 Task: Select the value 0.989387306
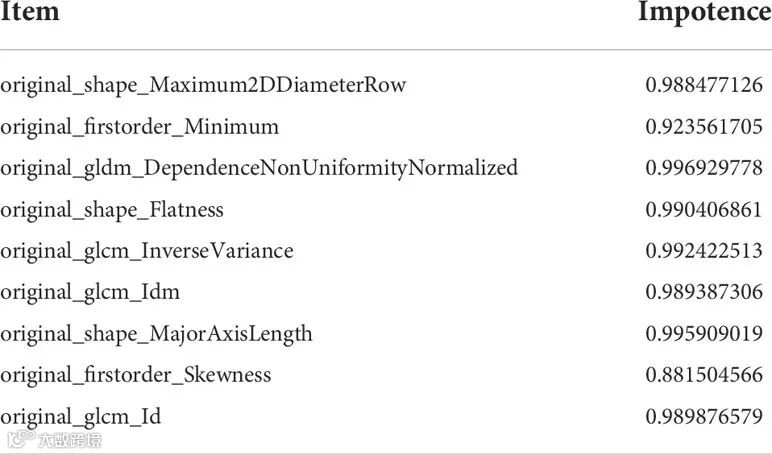[x=704, y=292]
